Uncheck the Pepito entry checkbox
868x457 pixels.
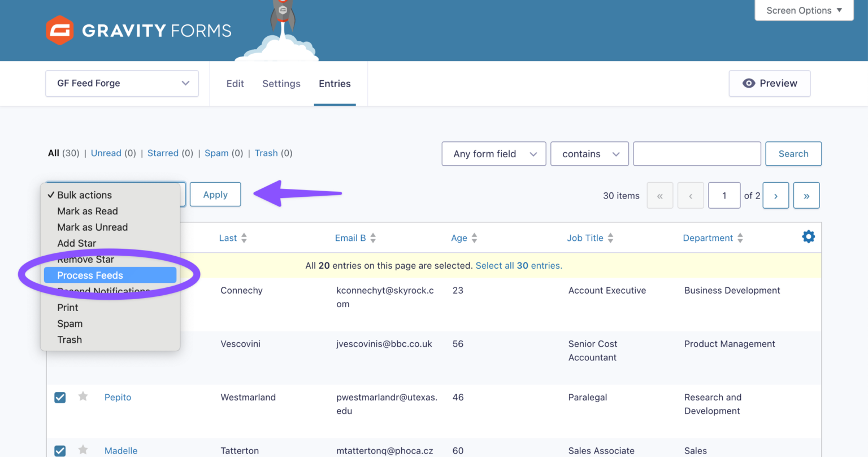click(60, 398)
